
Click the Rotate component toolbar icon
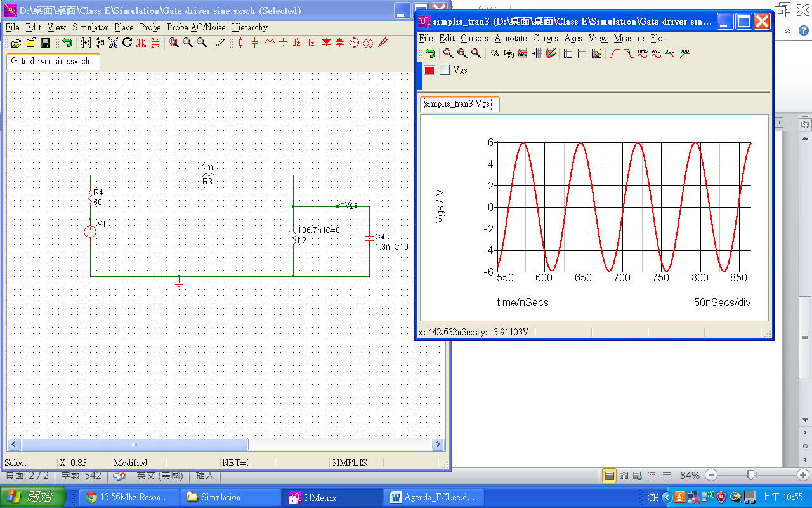[x=127, y=43]
